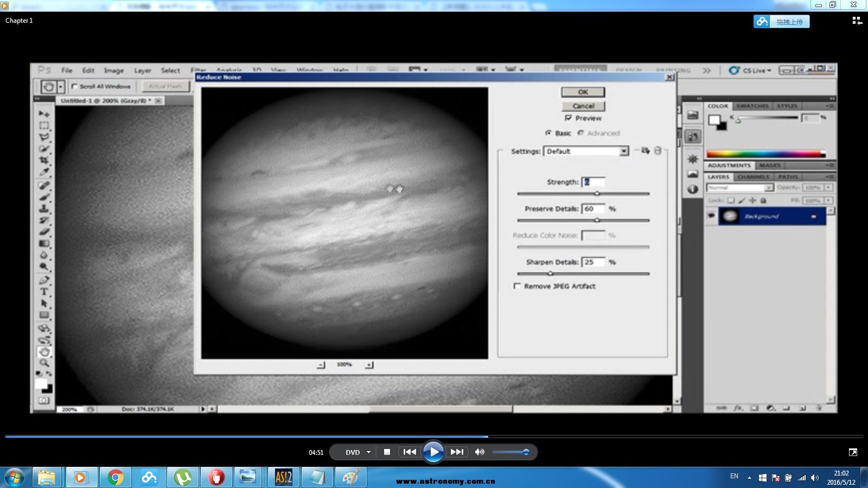
Task: Tick Scroll All Windows checkbox
Action: tap(75, 86)
